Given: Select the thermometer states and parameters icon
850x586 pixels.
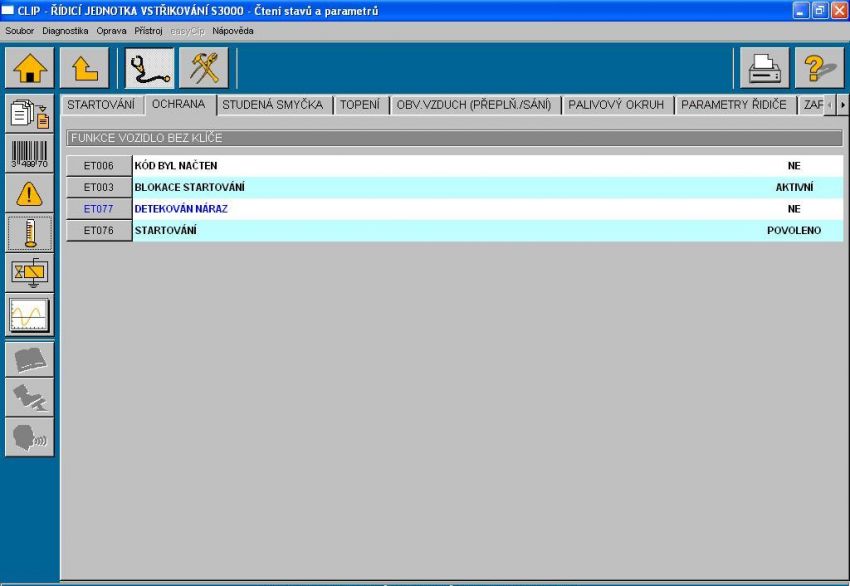Looking at the screenshot, I should 29,234.
